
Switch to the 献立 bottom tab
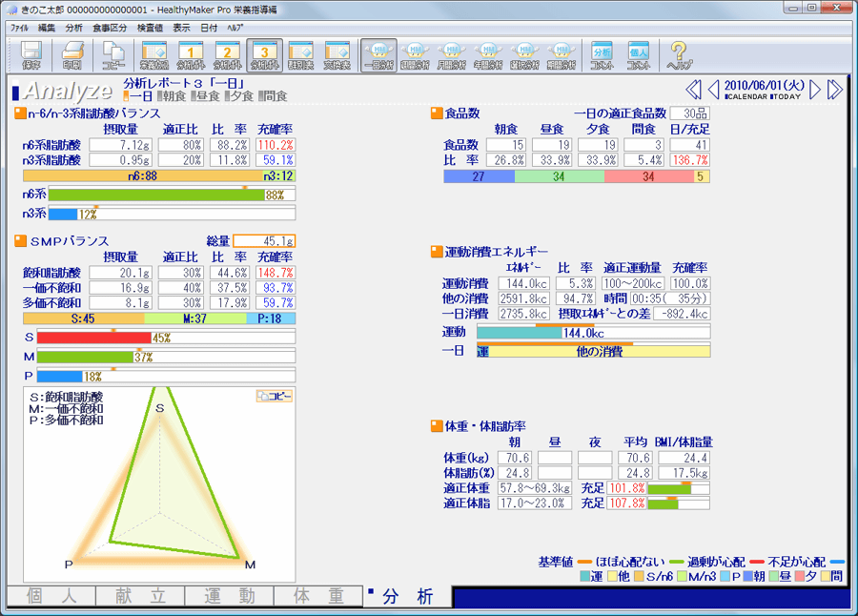pos(140,596)
